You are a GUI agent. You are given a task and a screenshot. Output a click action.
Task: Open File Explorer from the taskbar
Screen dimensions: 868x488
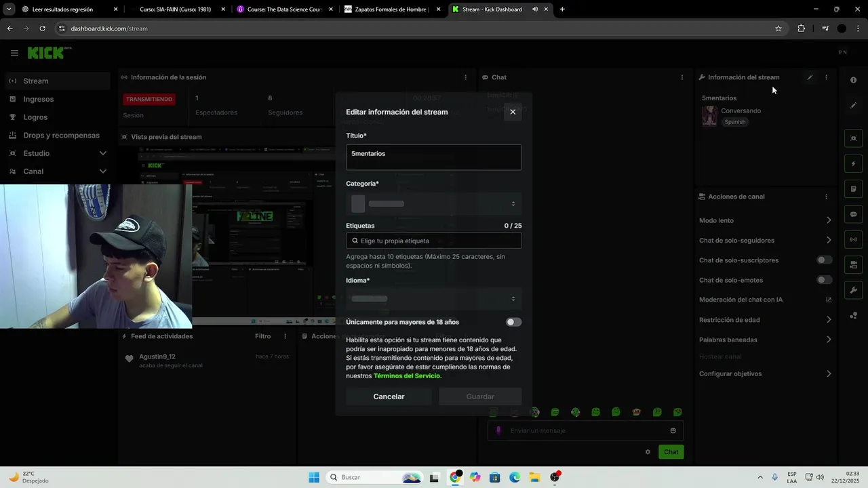point(534,477)
